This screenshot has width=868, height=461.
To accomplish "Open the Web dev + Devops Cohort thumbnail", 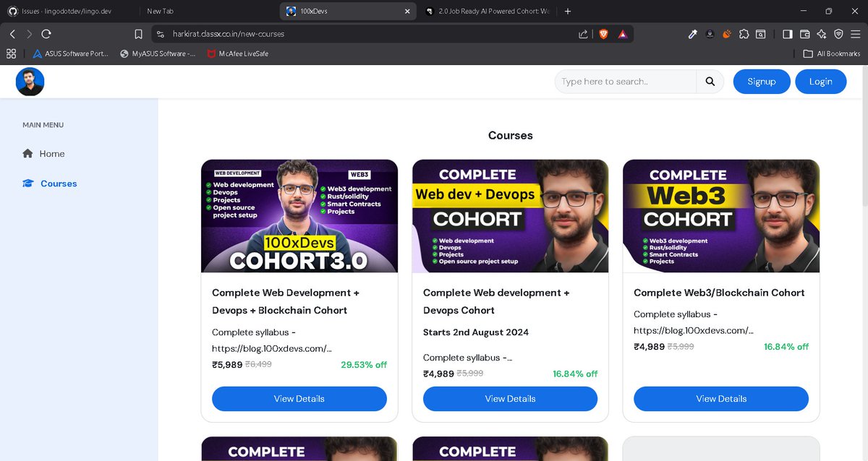I will tap(511, 216).
